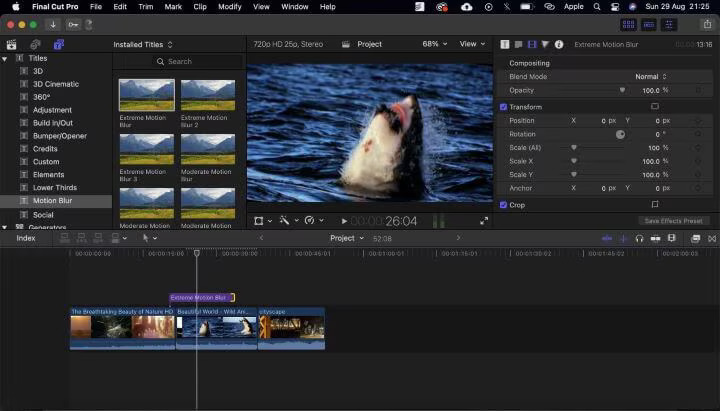Enter full screen viewer with arrows icon

484,221
